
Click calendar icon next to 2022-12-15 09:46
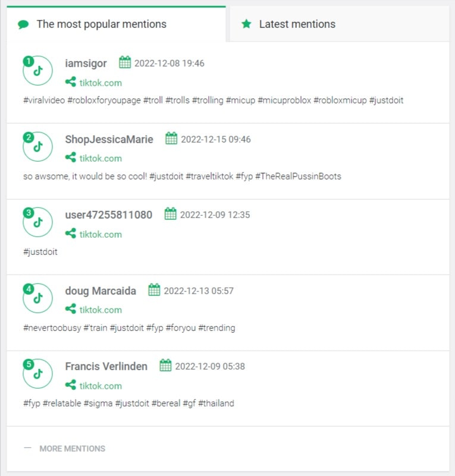pos(171,138)
